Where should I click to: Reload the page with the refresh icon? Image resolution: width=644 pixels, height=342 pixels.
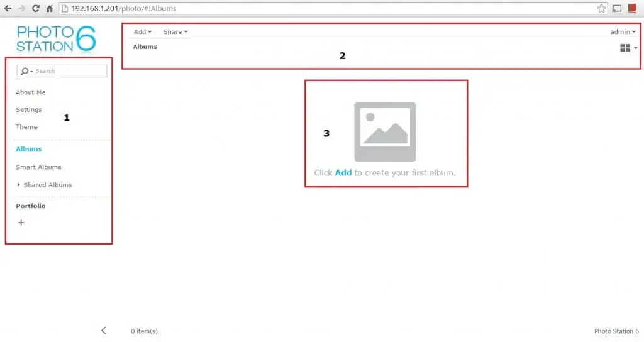[35, 9]
